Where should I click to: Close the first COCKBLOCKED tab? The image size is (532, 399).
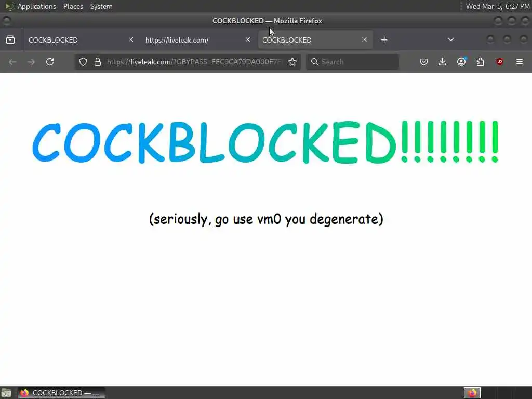(130, 39)
